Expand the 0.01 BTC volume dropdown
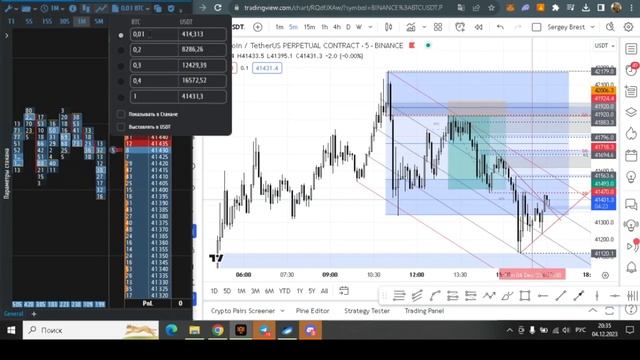Screen dimensions: 640x360 click(x=148, y=9)
